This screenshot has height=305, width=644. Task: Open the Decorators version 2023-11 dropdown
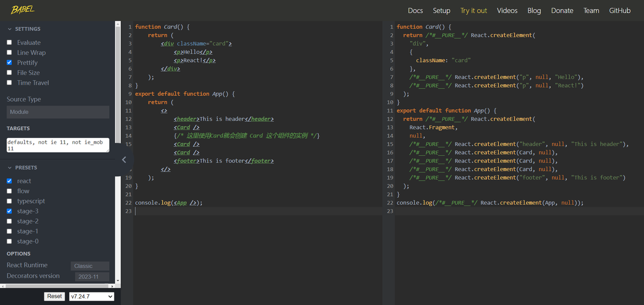tap(90, 277)
